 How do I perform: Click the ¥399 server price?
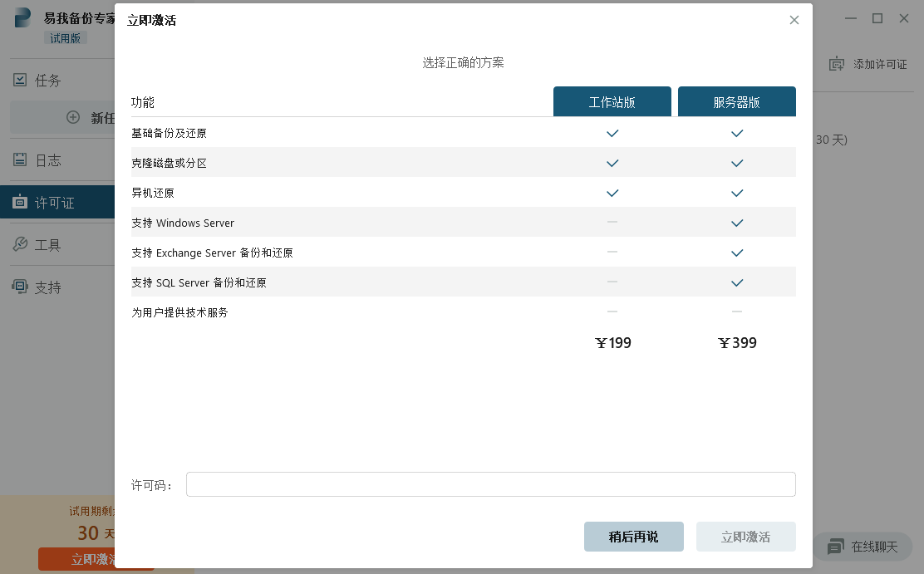[737, 343]
